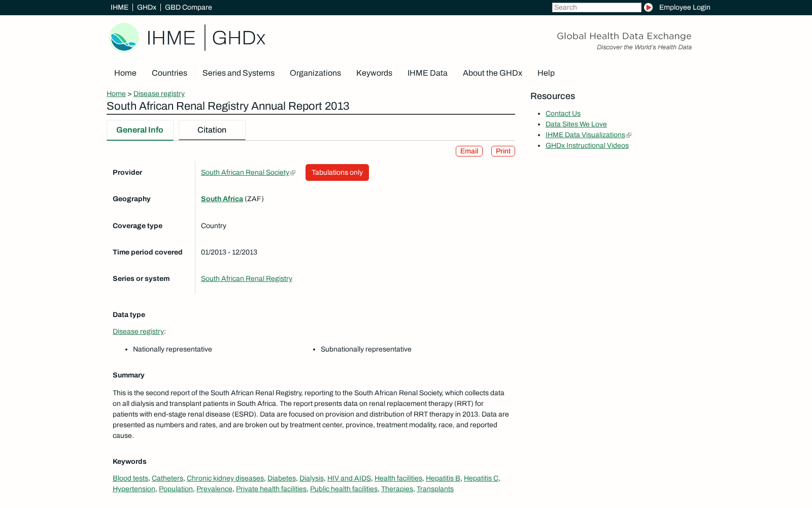Click the IHME globe logo icon
This screenshot has height=508, width=812.
coord(124,38)
